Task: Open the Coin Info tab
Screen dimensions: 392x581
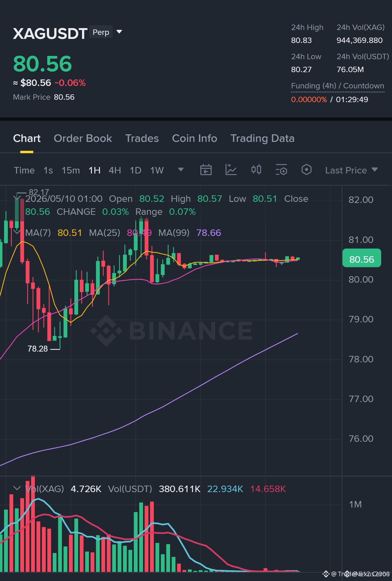Action: (x=195, y=138)
